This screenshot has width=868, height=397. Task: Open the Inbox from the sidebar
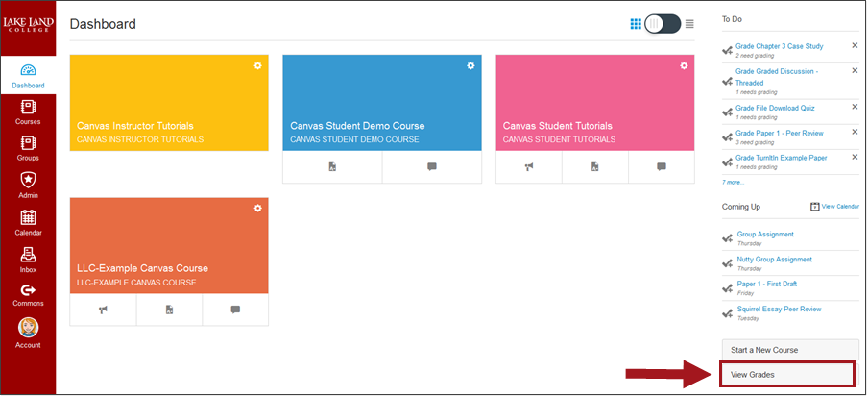point(28,259)
